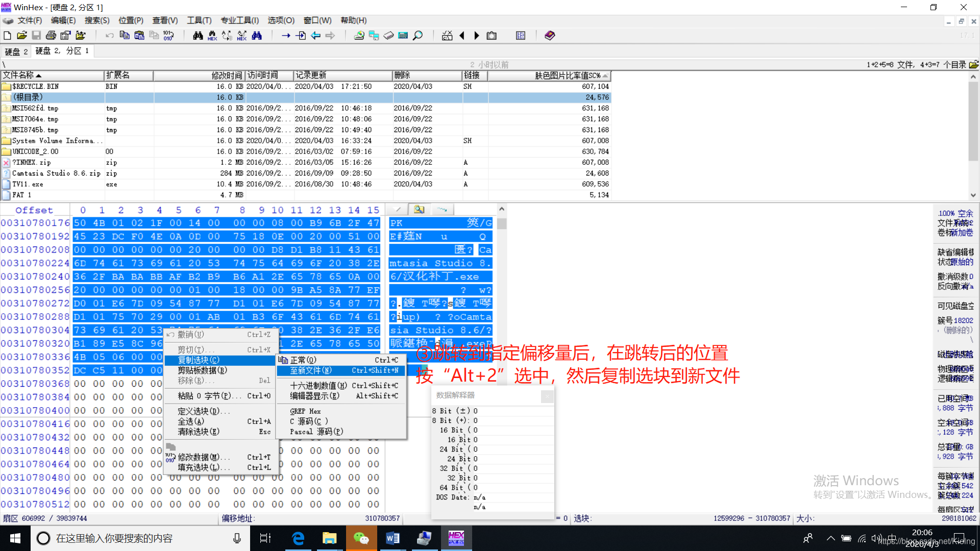The width and height of the screenshot is (980, 551).
Task: Open WinHex help via the book icon
Action: (550, 35)
